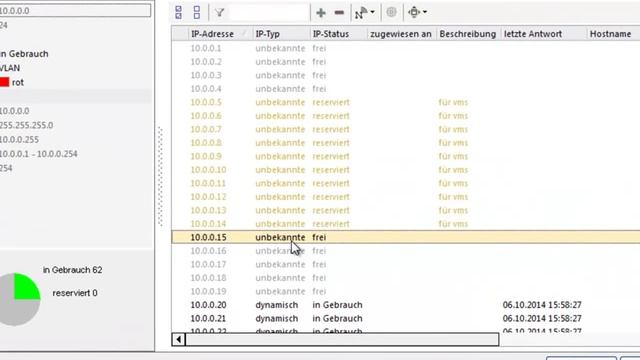The image size is (640, 360).
Task: Click 'reserviert' status of 10.0.0.10
Action: 331,169
